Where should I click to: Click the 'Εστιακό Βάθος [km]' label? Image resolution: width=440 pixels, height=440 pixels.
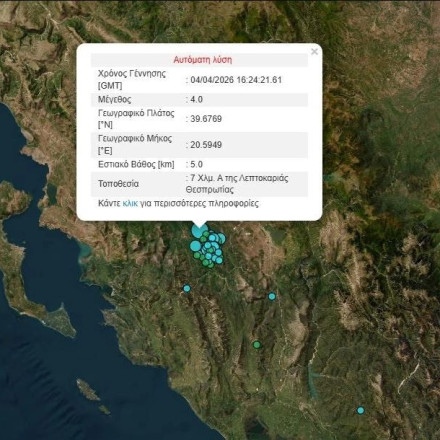click(136, 164)
